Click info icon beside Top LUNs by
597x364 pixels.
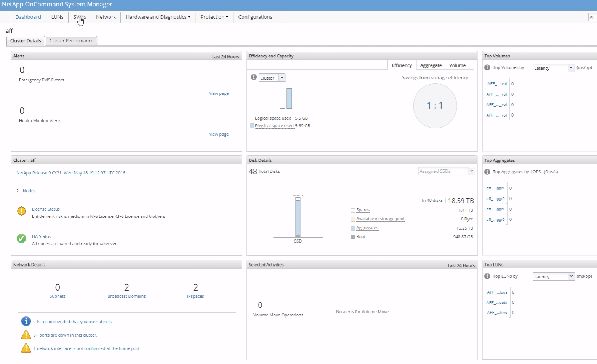coord(487,276)
